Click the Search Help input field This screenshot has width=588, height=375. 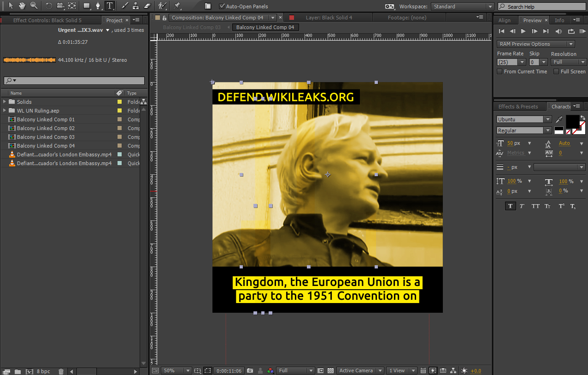[544, 6]
